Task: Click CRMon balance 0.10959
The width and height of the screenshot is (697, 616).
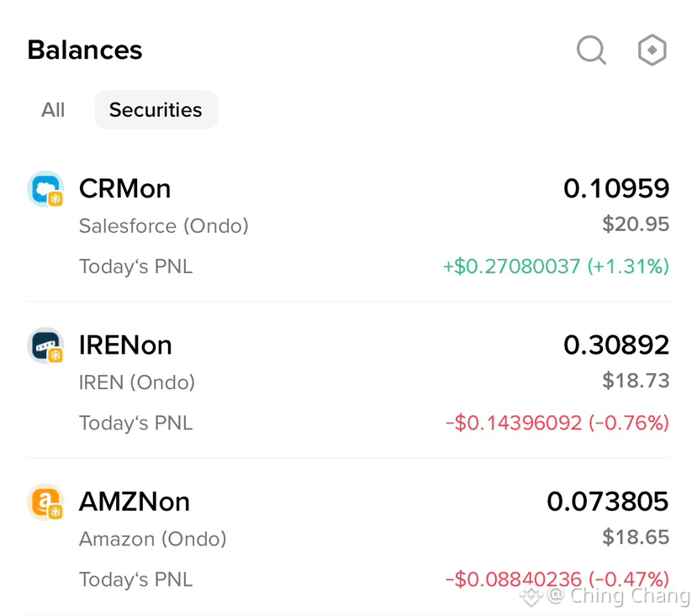Action: 616,188
